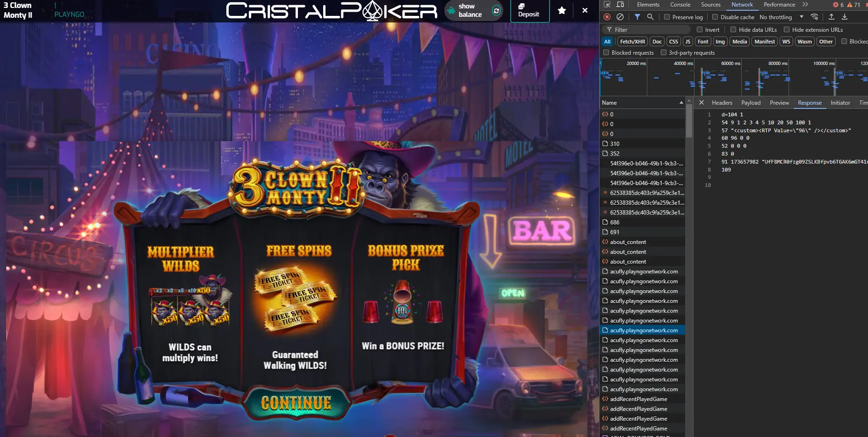Select the Free Spins tickets image
Viewport: 868px width, 437px height.
pos(296,299)
